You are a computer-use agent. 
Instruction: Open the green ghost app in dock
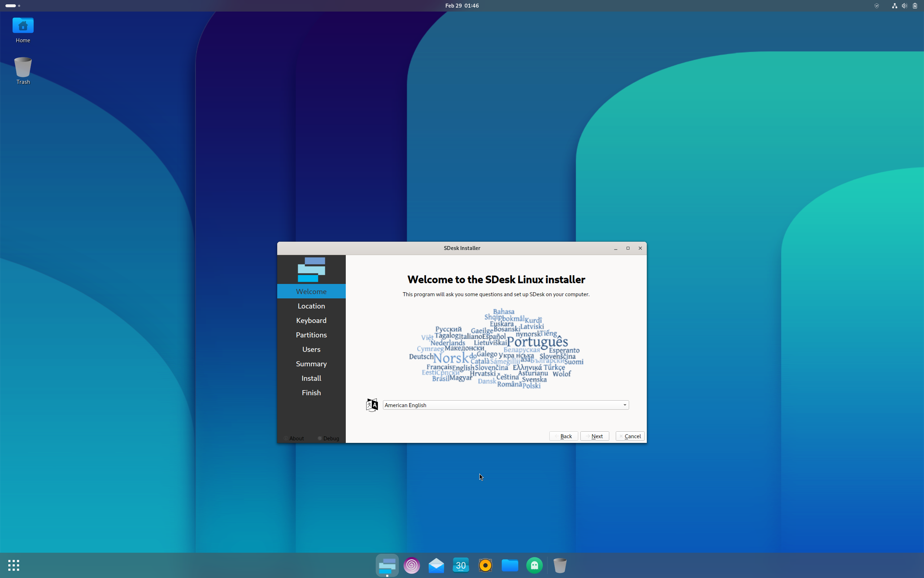click(534, 565)
